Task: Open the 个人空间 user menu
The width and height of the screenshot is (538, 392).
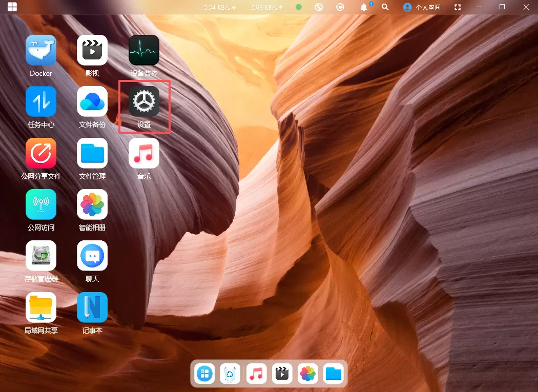Action: point(422,7)
